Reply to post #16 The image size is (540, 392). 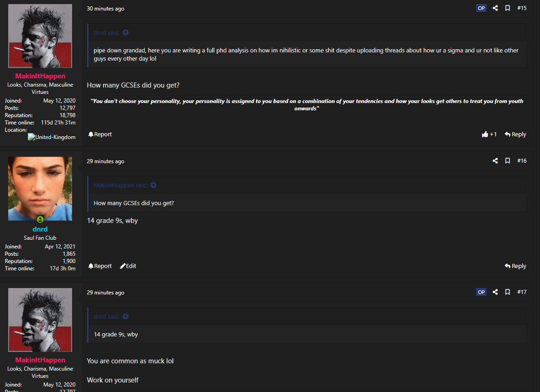pos(515,266)
